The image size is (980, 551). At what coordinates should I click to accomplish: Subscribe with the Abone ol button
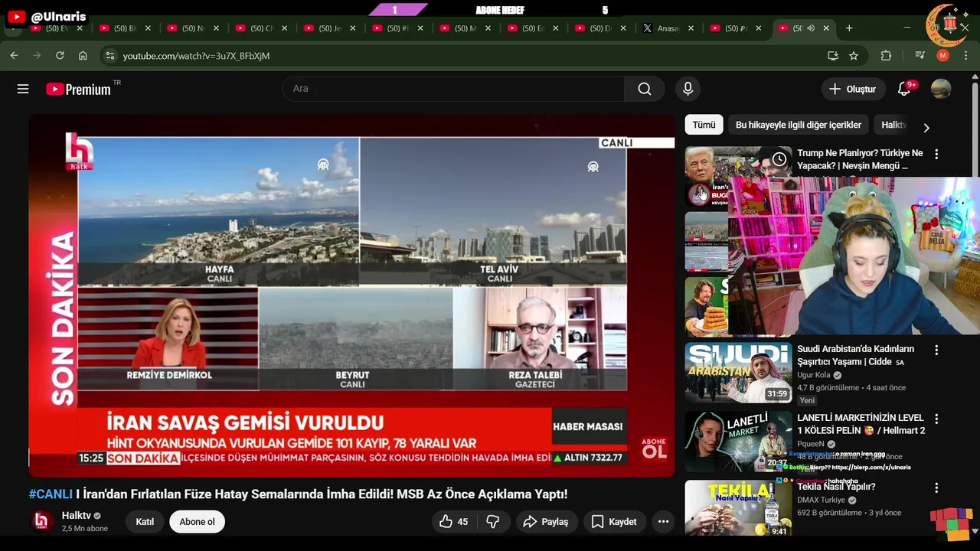point(197,522)
